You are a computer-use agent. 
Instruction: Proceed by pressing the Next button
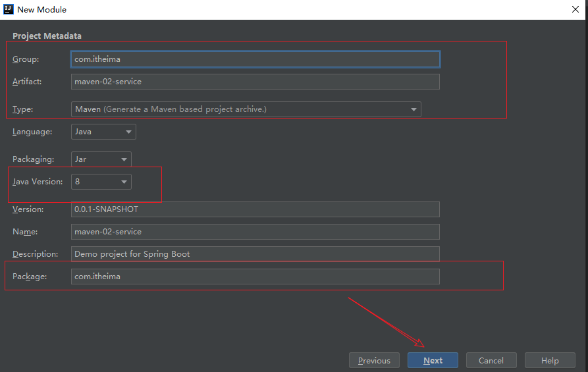click(x=433, y=360)
